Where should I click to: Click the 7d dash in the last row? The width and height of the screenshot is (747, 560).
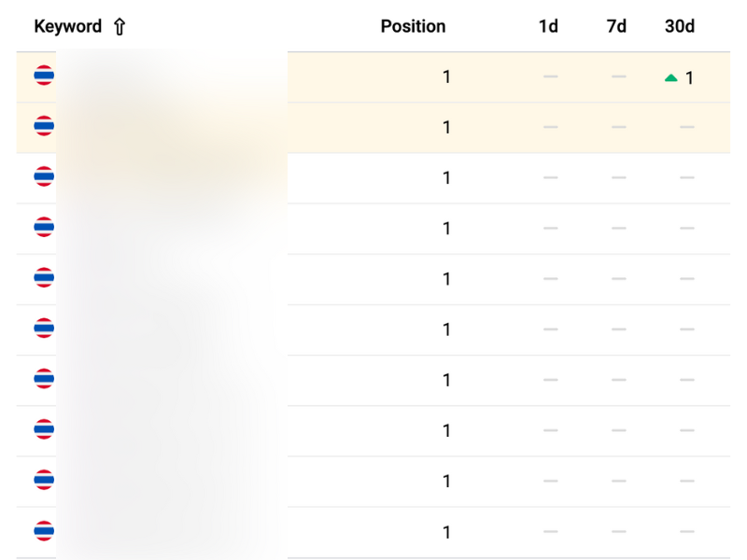click(x=618, y=532)
